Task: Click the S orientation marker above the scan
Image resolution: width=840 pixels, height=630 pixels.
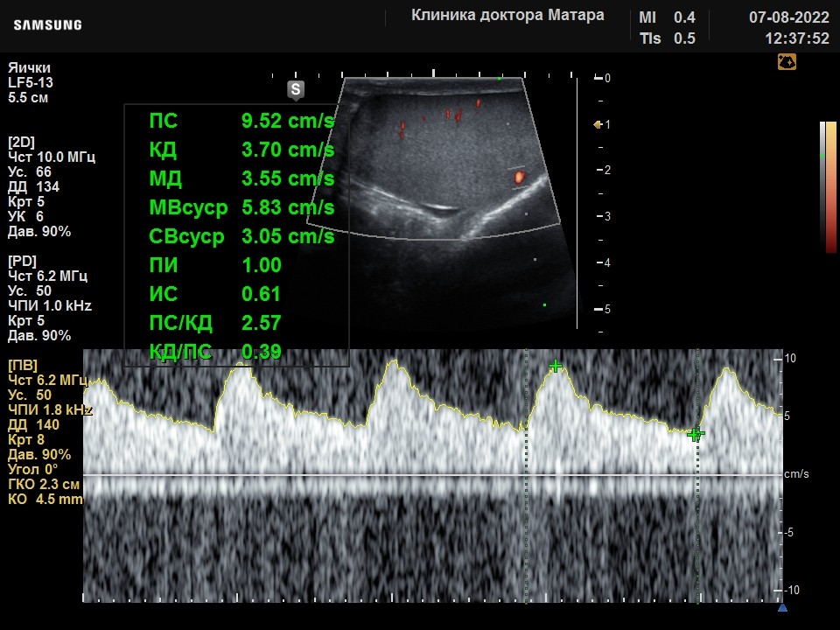Action: 296,89
